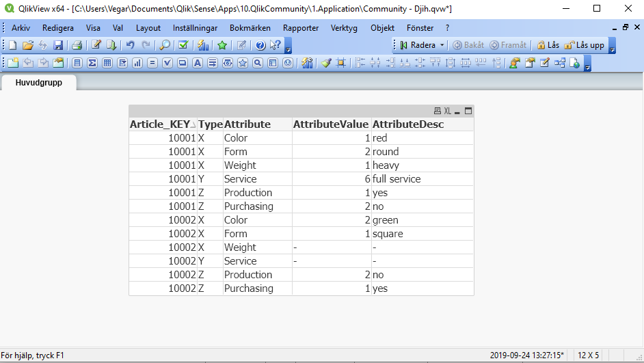Click the Lås upp unlock button
Viewport: 644px width, 363px height.
click(x=584, y=45)
